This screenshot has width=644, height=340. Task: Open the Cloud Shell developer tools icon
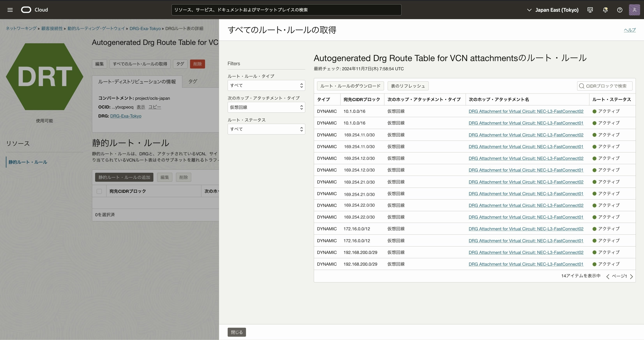[x=590, y=10]
